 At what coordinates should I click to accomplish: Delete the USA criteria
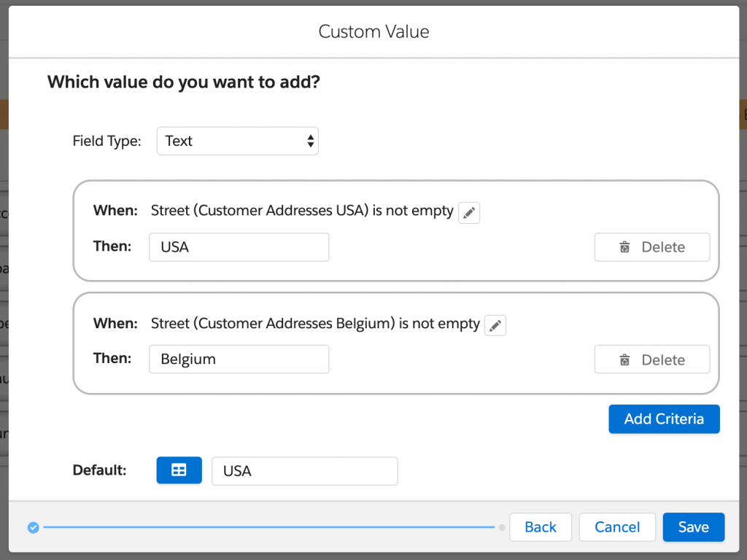(x=651, y=247)
